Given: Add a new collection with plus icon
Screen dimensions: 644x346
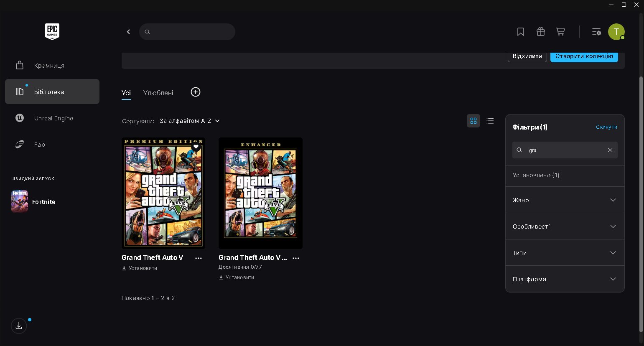Looking at the screenshot, I should pos(196,92).
